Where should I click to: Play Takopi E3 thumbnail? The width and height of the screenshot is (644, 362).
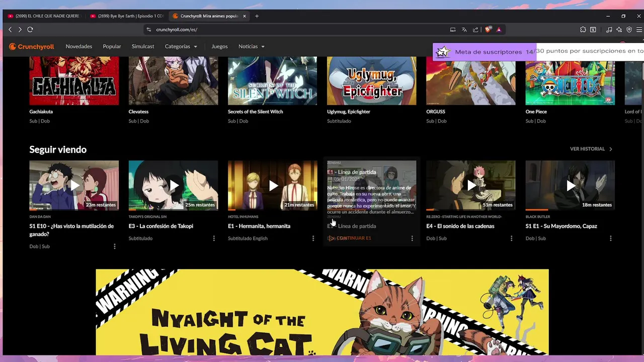[x=173, y=186]
